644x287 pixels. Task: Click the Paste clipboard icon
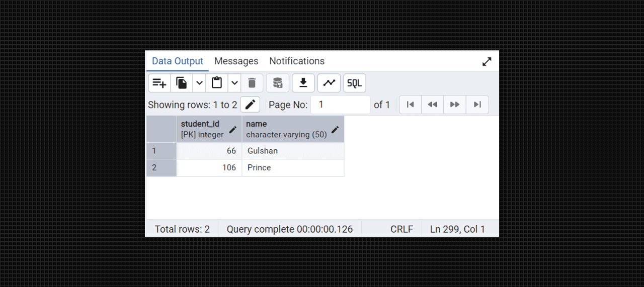[217, 83]
